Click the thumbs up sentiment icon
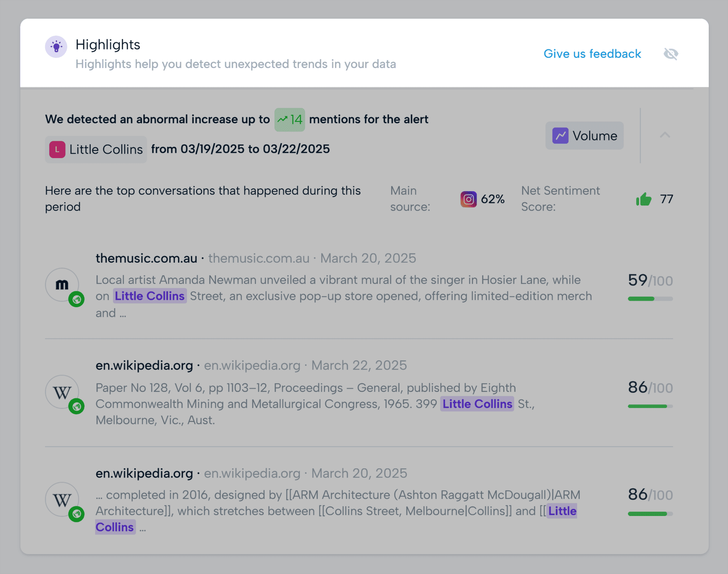The height and width of the screenshot is (574, 728). (643, 199)
